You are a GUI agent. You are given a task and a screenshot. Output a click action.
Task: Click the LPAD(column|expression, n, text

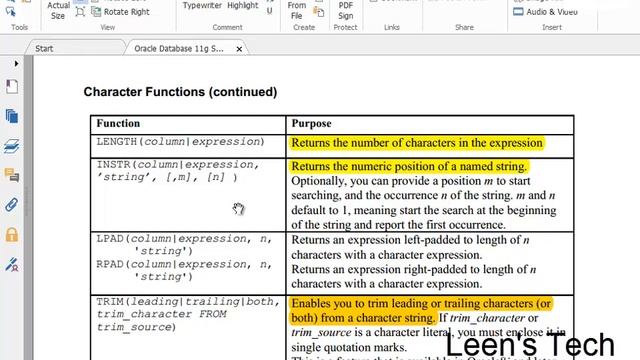(184, 238)
